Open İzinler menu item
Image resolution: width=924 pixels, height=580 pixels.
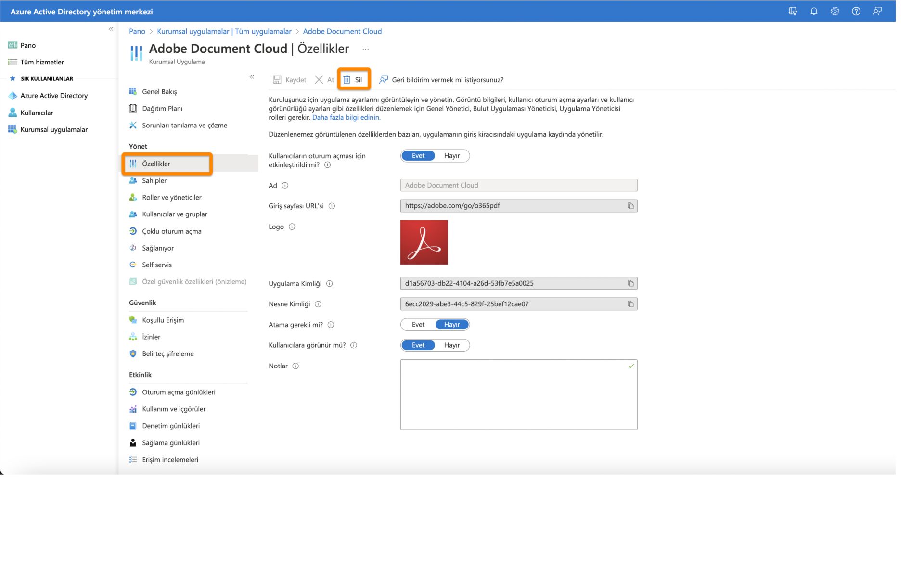(151, 337)
